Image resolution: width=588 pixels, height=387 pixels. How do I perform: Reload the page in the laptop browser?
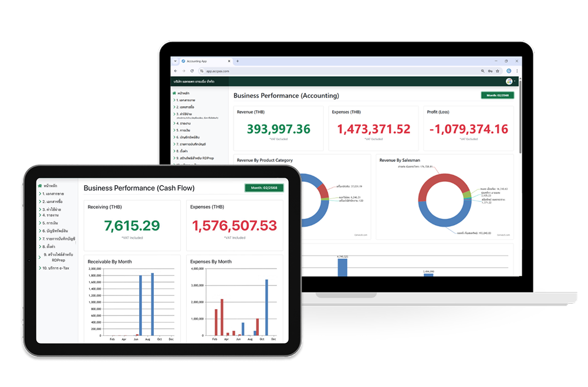tap(192, 71)
